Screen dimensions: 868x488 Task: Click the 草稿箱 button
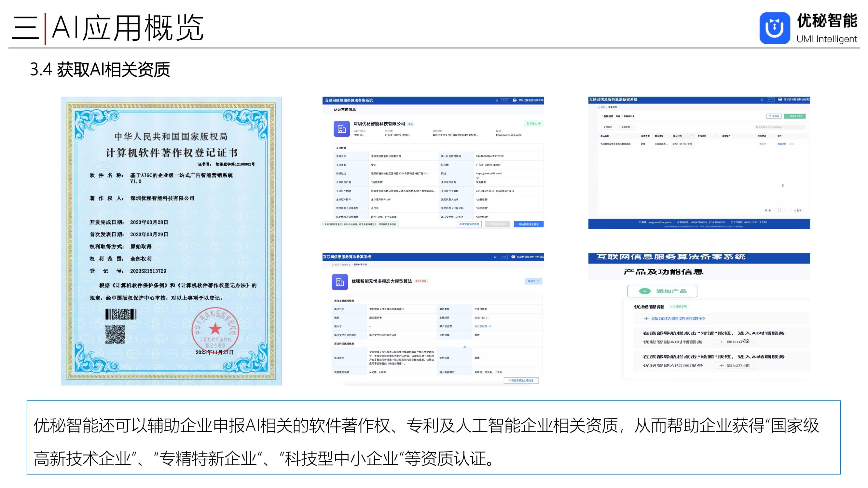pos(774,116)
